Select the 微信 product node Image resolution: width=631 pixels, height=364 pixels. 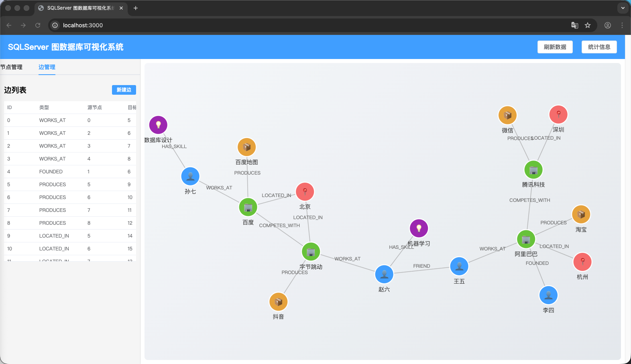pos(507,115)
